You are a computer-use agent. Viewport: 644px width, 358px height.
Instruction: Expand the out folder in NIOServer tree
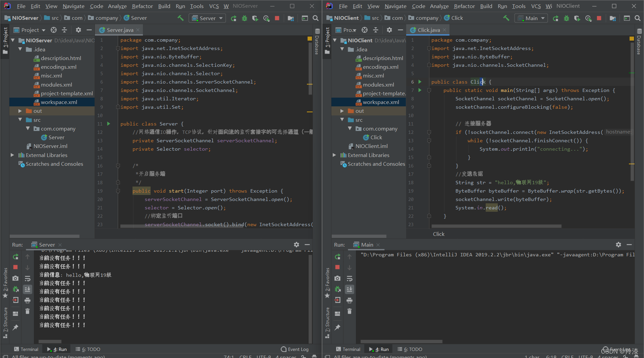pyautogui.click(x=20, y=111)
